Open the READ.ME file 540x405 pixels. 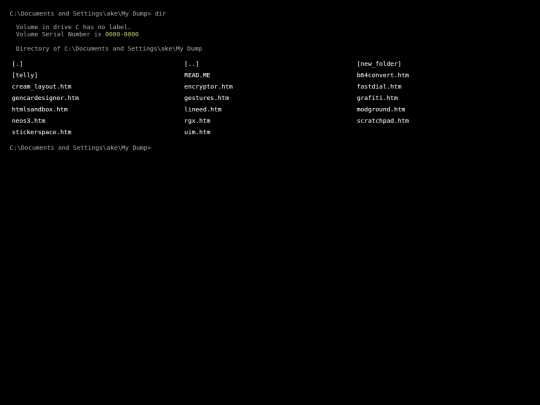click(x=197, y=75)
